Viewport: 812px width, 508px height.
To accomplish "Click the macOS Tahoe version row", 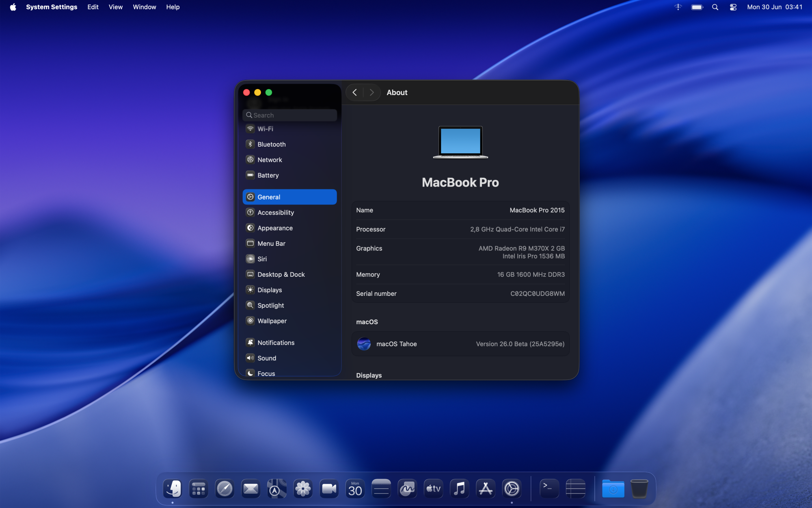I will (460, 344).
